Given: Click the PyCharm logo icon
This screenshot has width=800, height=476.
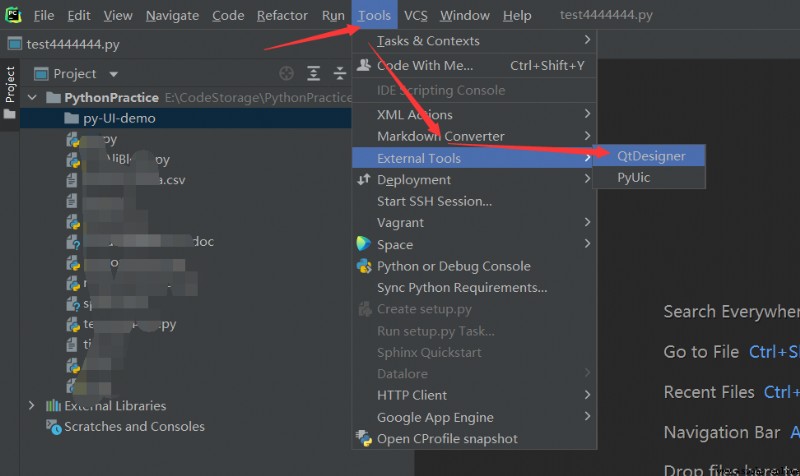Looking at the screenshot, I should [x=13, y=15].
